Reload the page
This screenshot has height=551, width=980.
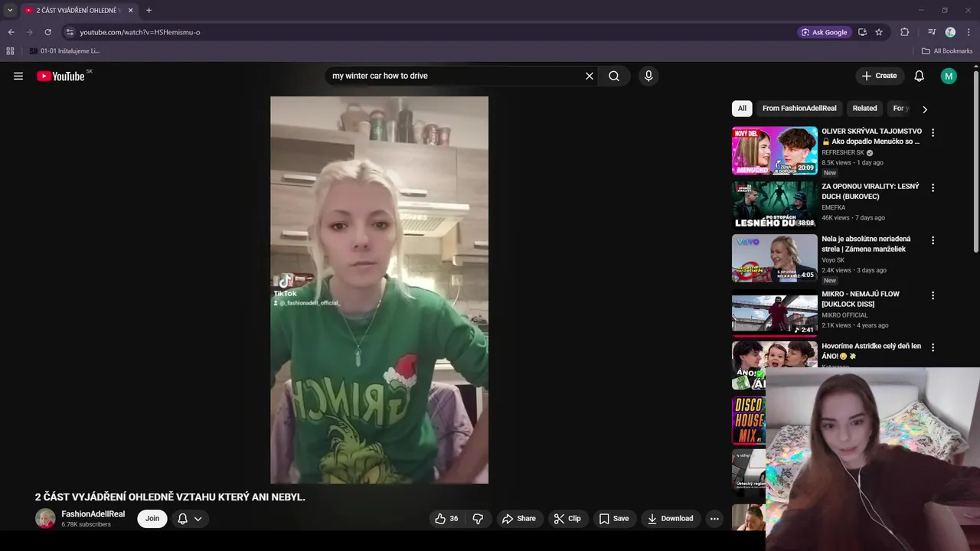click(47, 32)
